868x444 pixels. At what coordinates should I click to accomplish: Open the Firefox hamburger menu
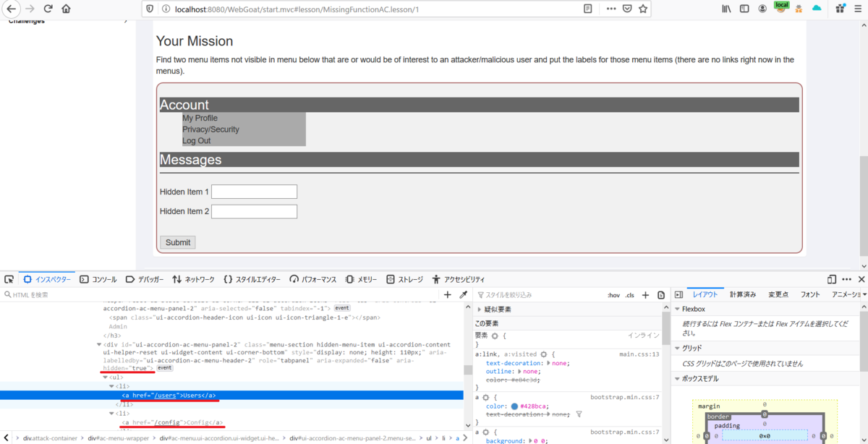[x=858, y=9]
